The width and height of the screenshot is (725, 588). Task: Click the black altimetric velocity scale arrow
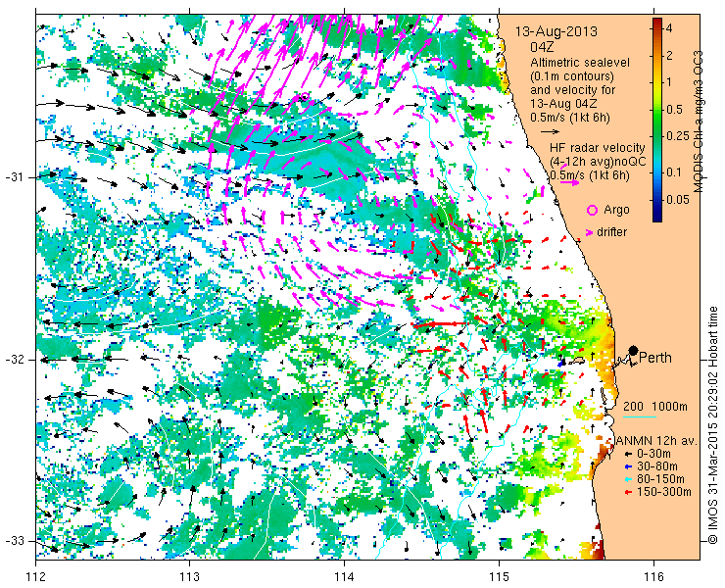551,132
